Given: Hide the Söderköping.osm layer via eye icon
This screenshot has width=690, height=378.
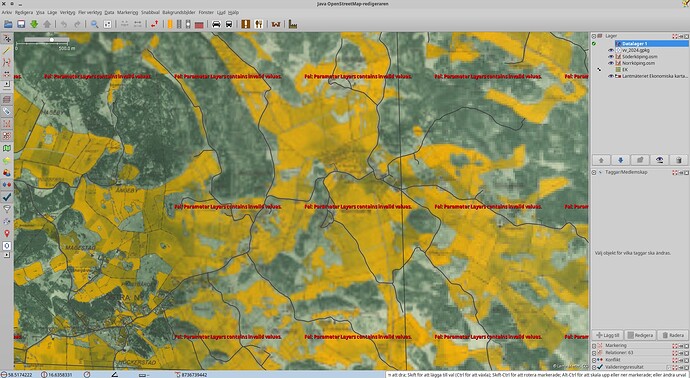Looking at the screenshot, I should 611,56.
